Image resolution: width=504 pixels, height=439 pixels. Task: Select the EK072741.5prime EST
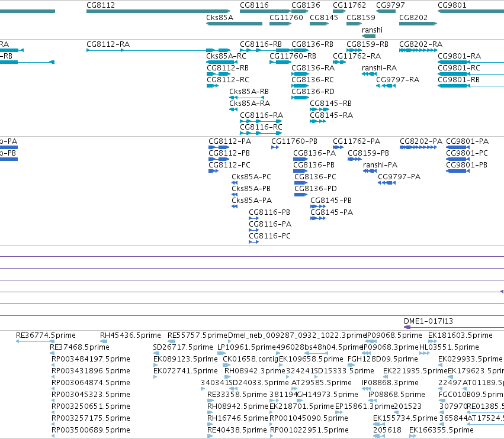click(x=155, y=377)
